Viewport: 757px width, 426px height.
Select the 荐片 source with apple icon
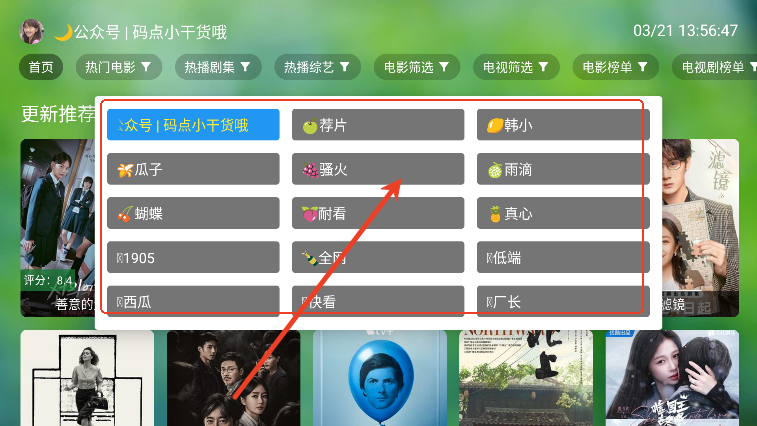(378, 125)
